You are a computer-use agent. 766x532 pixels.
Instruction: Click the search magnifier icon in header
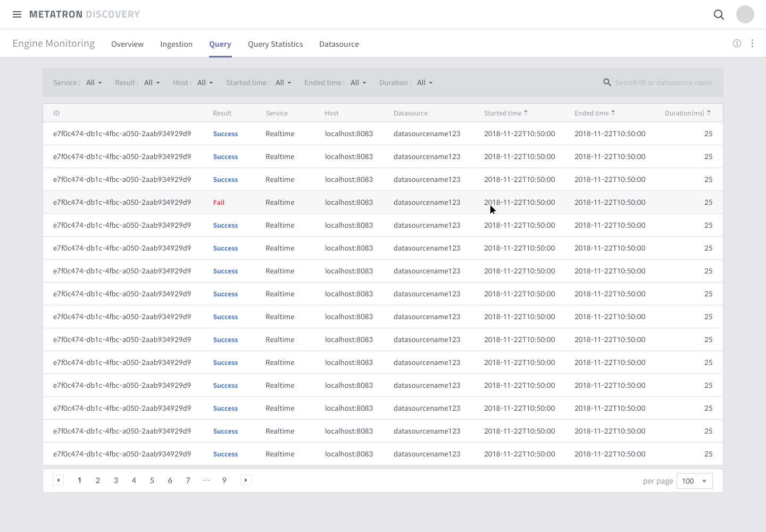click(x=719, y=14)
